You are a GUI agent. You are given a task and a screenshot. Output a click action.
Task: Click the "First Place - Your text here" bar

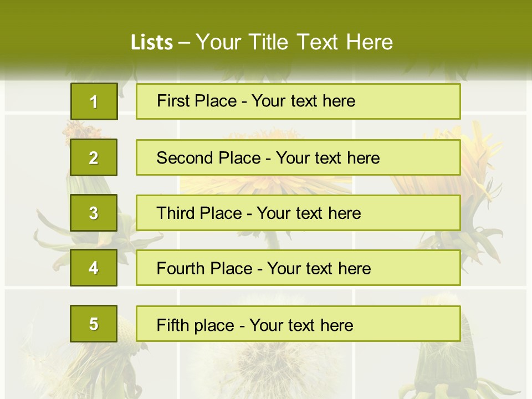[x=298, y=101]
